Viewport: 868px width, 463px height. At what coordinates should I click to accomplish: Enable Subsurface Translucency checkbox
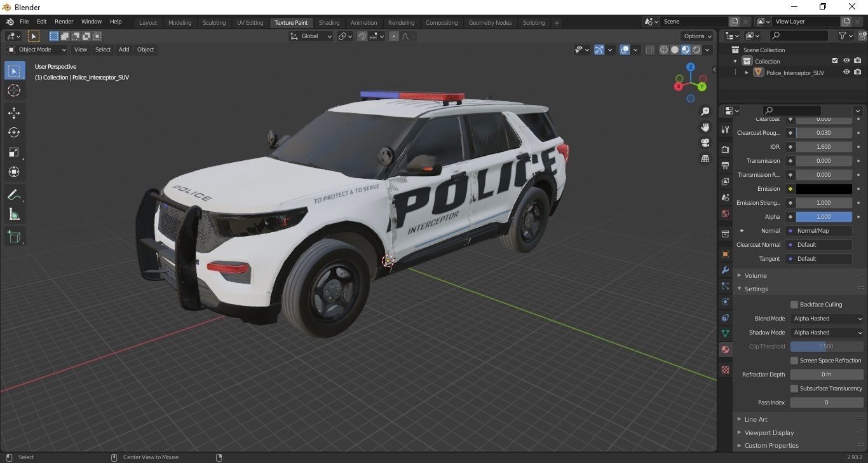coord(794,389)
